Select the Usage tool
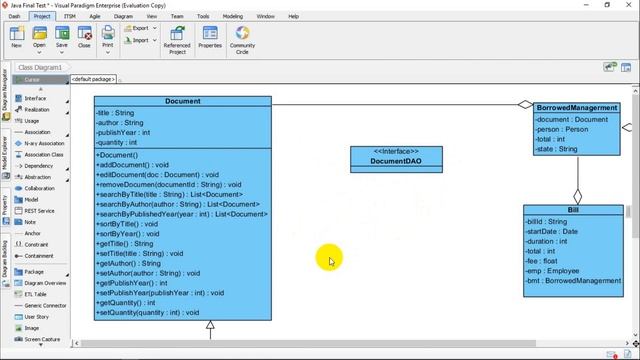 coord(31,121)
